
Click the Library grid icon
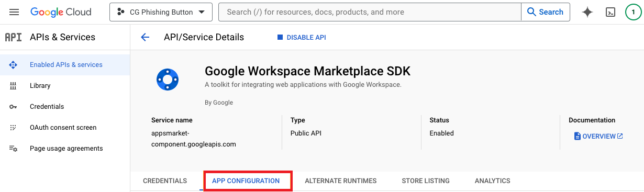coord(13,86)
